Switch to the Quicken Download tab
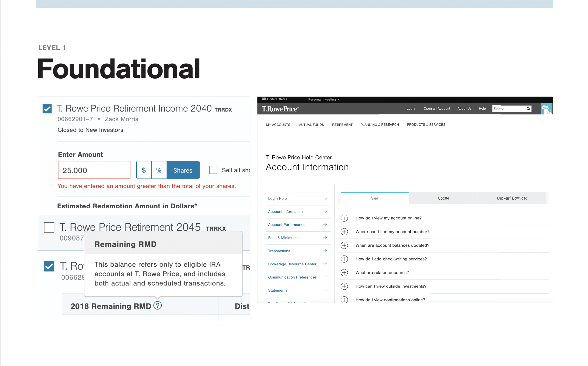 pos(512,198)
